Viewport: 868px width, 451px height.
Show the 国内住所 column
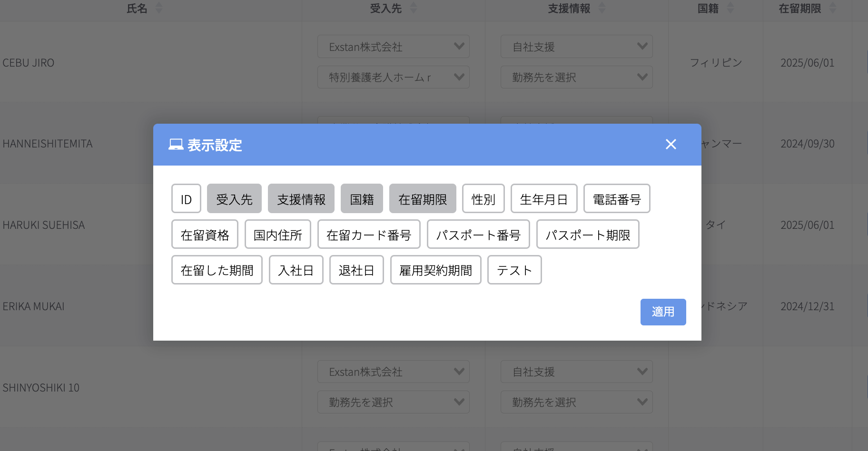click(x=277, y=235)
